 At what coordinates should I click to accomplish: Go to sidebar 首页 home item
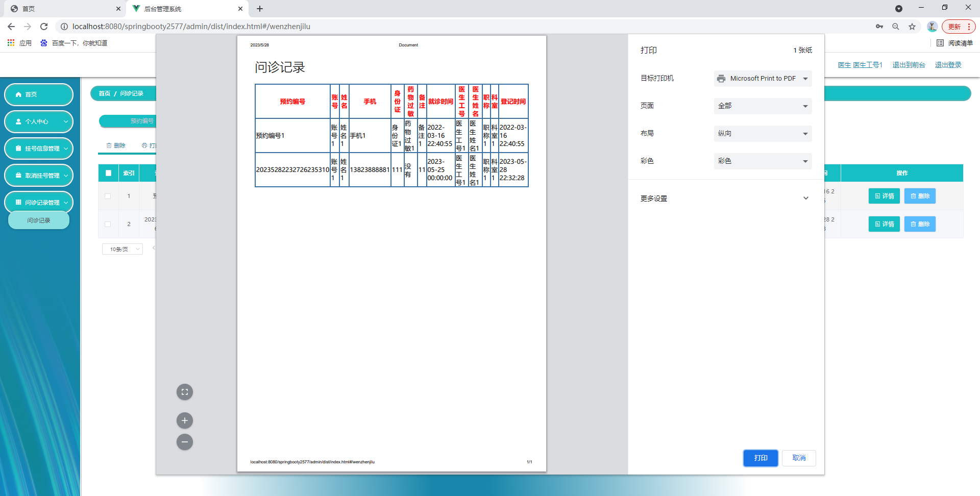39,94
